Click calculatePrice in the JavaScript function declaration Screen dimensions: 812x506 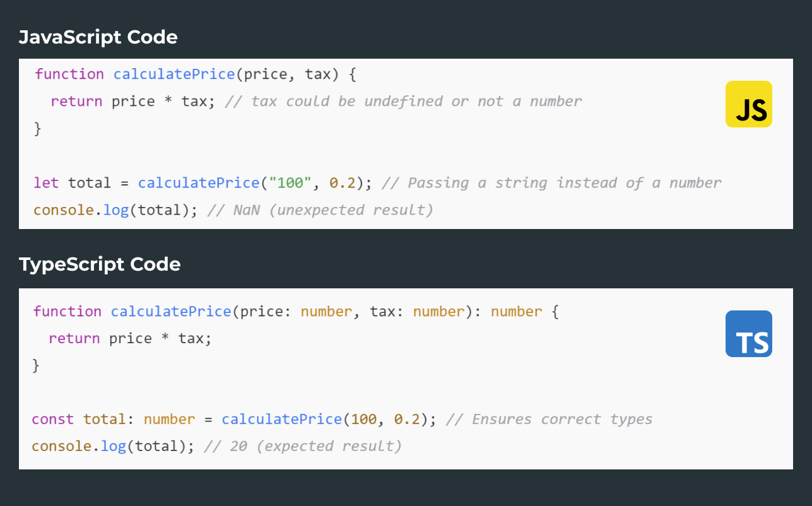click(174, 74)
